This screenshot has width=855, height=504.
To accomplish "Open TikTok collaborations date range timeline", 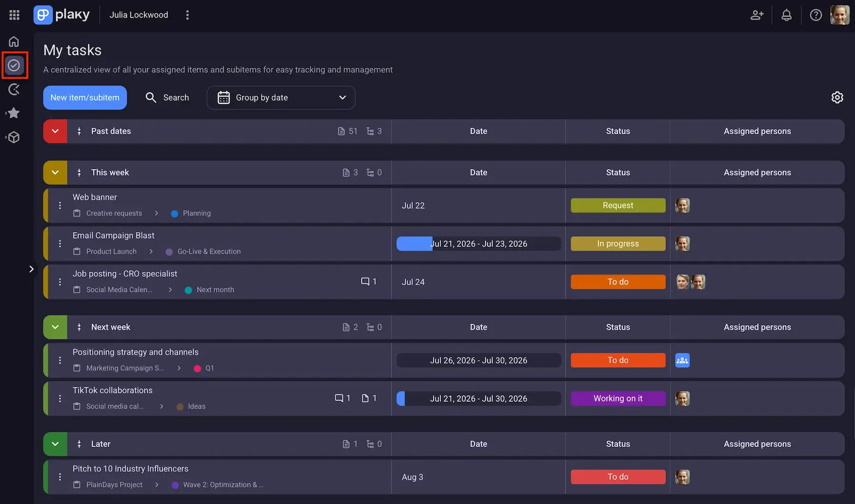I will coord(479,399).
